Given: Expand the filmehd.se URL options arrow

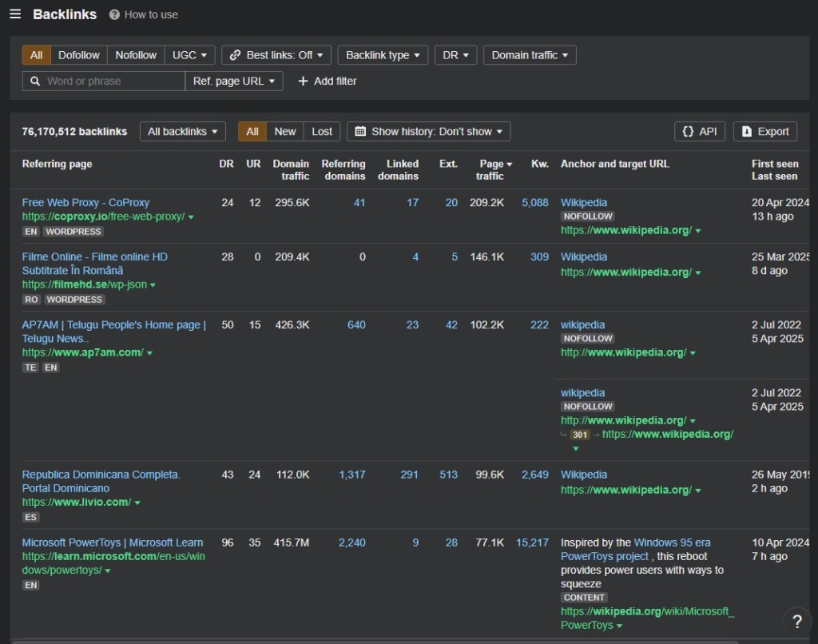Looking at the screenshot, I should click(153, 285).
